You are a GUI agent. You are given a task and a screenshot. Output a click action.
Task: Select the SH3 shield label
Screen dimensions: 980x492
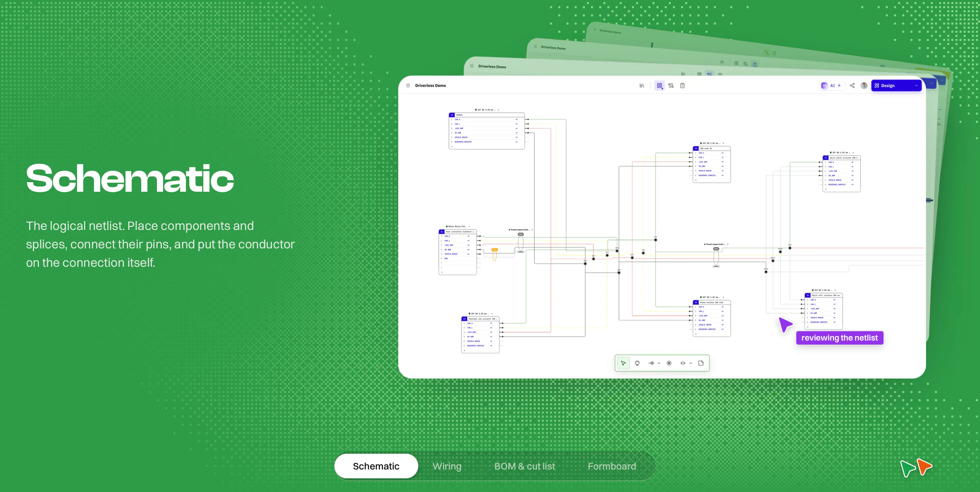tap(716, 249)
